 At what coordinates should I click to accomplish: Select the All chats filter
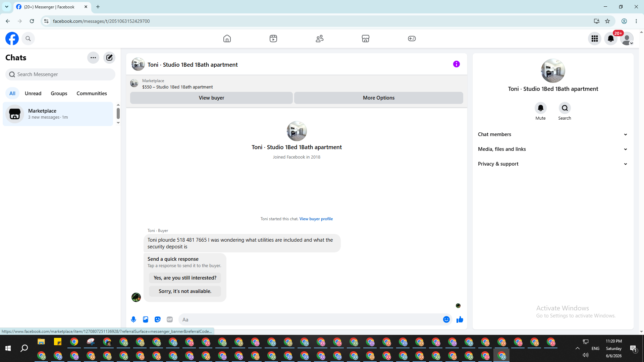pyautogui.click(x=12, y=94)
